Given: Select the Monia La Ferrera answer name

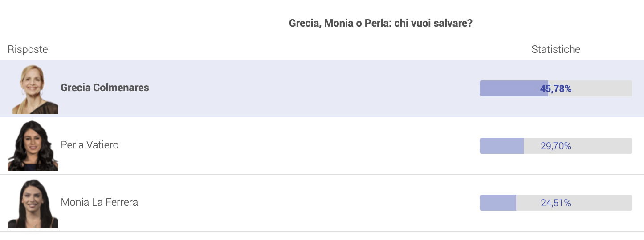Looking at the screenshot, I should click(x=99, y=202).
